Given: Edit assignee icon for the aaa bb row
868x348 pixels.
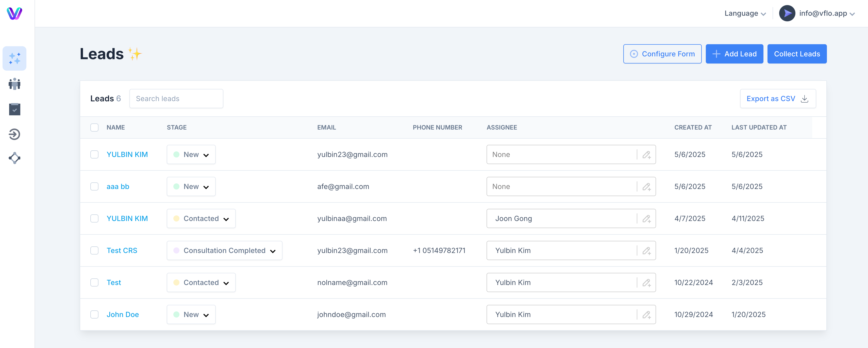Looking at the screenshot, I should (x=647, y=186).
